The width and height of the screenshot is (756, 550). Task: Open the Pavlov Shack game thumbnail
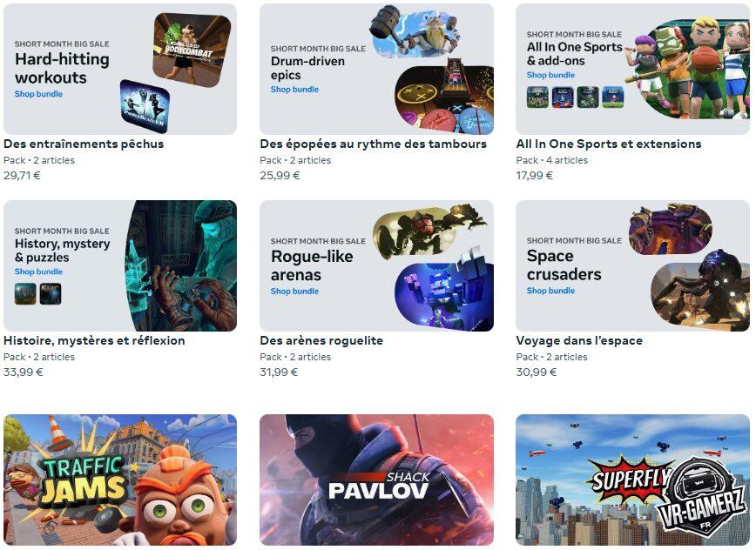[376, 480]
